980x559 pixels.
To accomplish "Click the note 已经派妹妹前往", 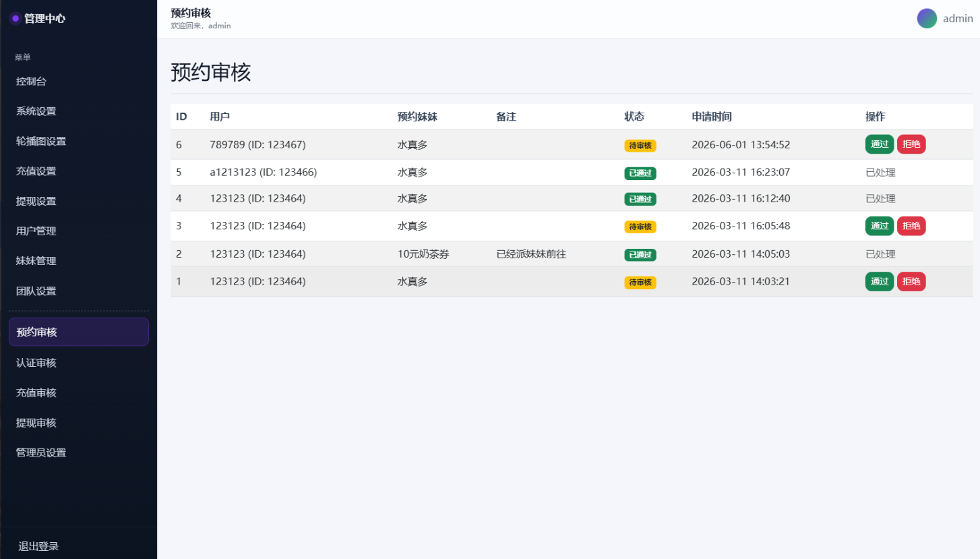I will point(531,254).
